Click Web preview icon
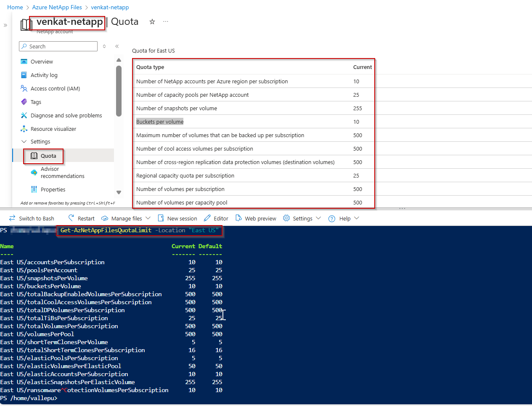The height and width of the screenshot is (406, 532). tap(238, 218)
